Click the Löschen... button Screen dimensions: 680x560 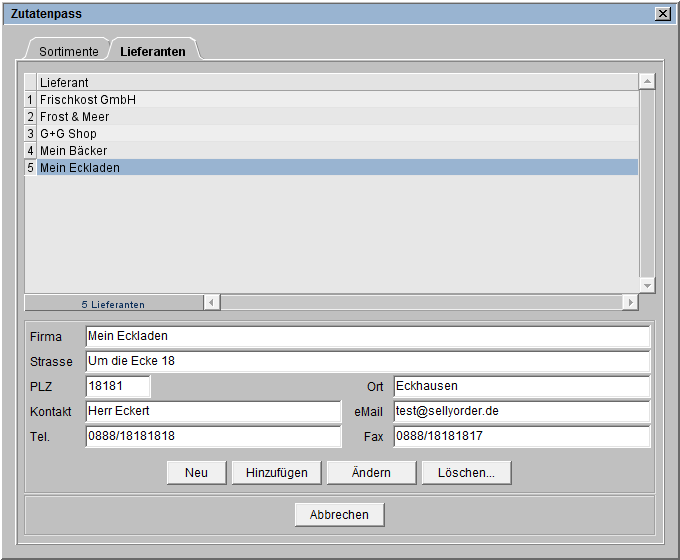[x=466, y=473]
